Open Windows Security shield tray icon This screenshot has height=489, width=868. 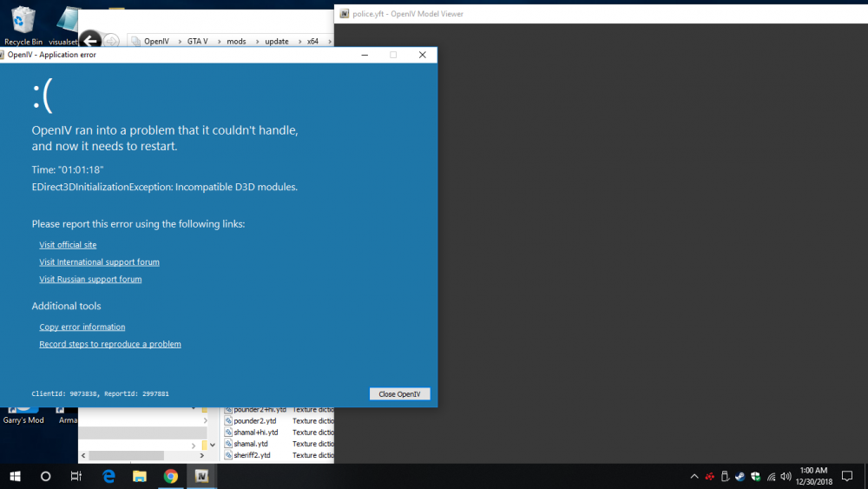click(756, 476)
